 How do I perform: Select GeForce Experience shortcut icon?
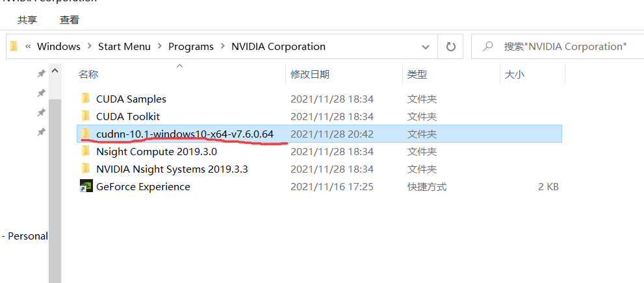click(x=86, y=187)
